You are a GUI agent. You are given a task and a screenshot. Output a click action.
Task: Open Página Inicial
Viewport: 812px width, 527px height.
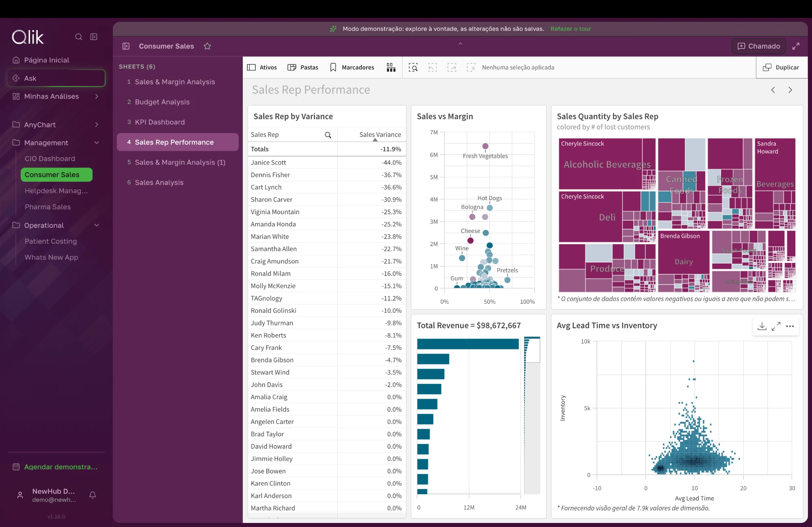[x=56, y=60]
